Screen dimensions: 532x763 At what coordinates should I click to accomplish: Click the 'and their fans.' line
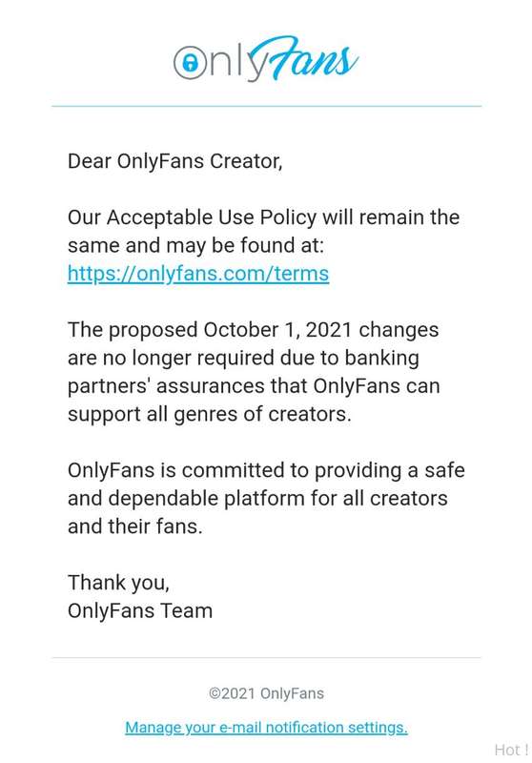tap(134, 526)
